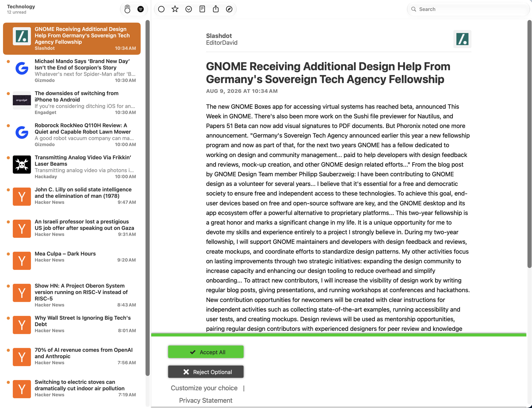
Task: Select the Engadget iPhone to Android article
Action: coord(72,103)
